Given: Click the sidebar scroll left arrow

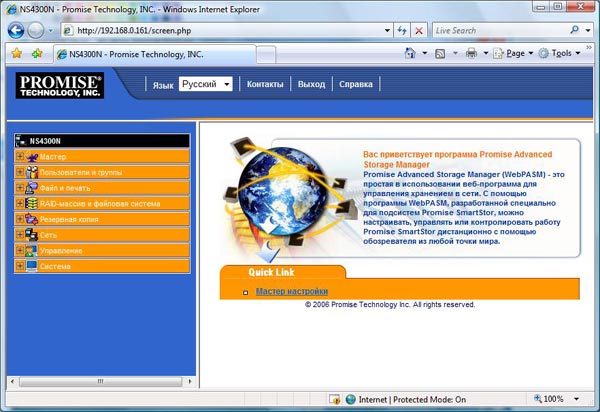Looking at the screenshot, I should (x=13, y=381).
